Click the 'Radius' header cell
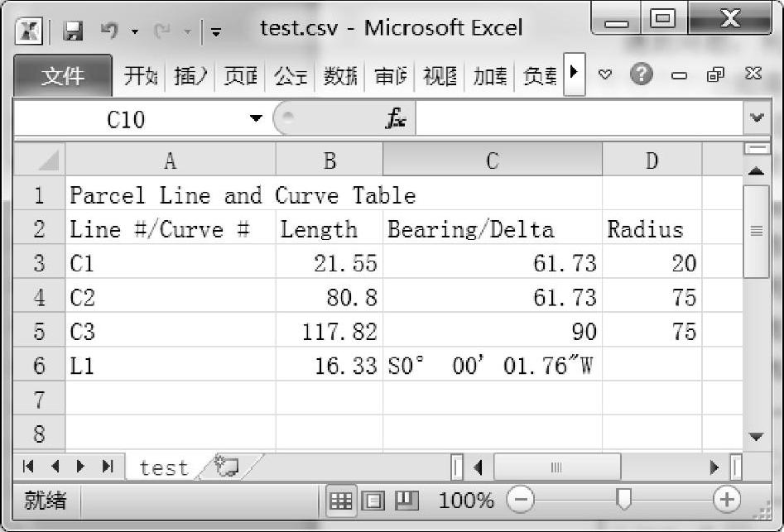Screen dimensions: 784x532 pyautogui.click(x=652, y=229)
